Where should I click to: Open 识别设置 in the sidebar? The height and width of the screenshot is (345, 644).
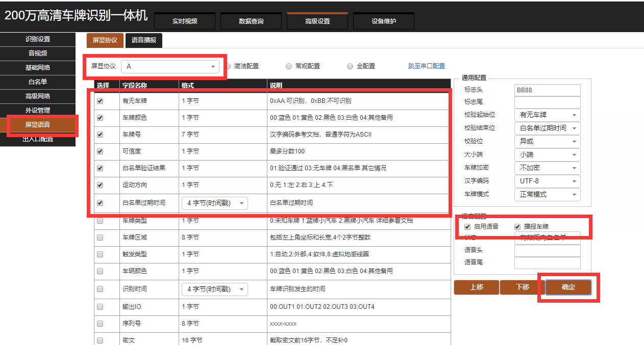[x=38, y=39]
